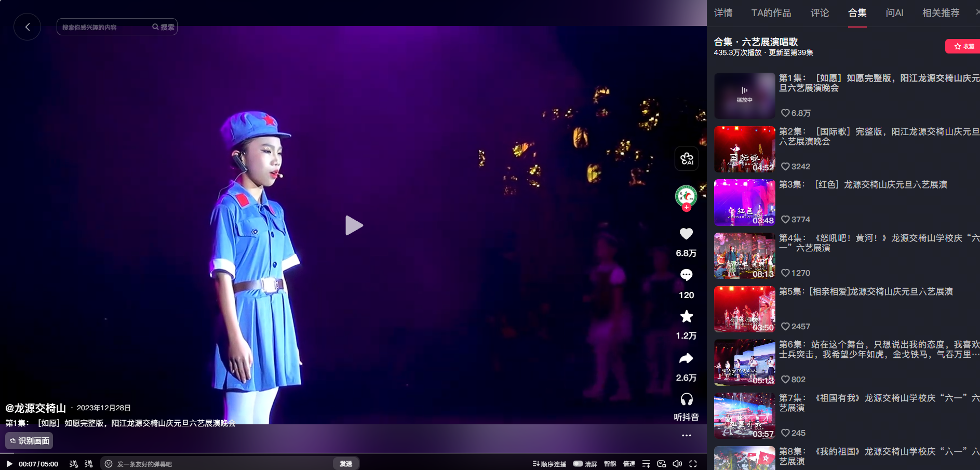Open the AI assistant icon on video
980x470 pixels.
[x=687, y=158]
